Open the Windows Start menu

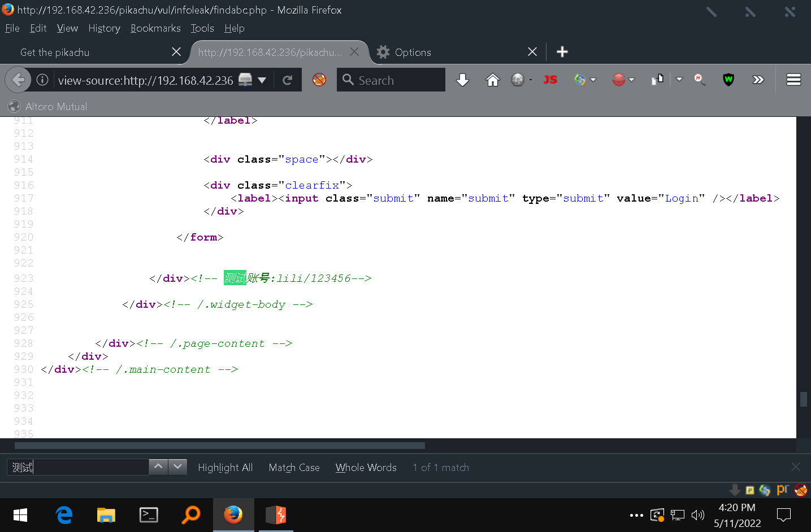20,515
